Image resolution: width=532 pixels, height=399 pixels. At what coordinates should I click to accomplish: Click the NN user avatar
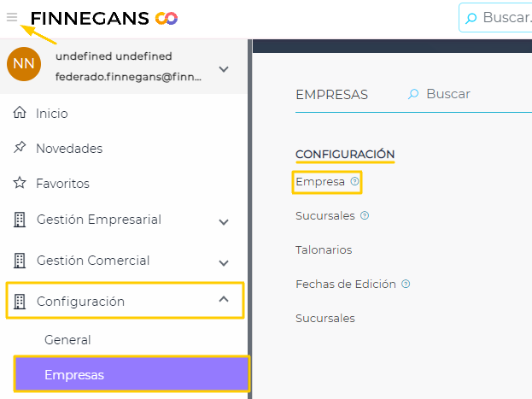coord(24,64)
